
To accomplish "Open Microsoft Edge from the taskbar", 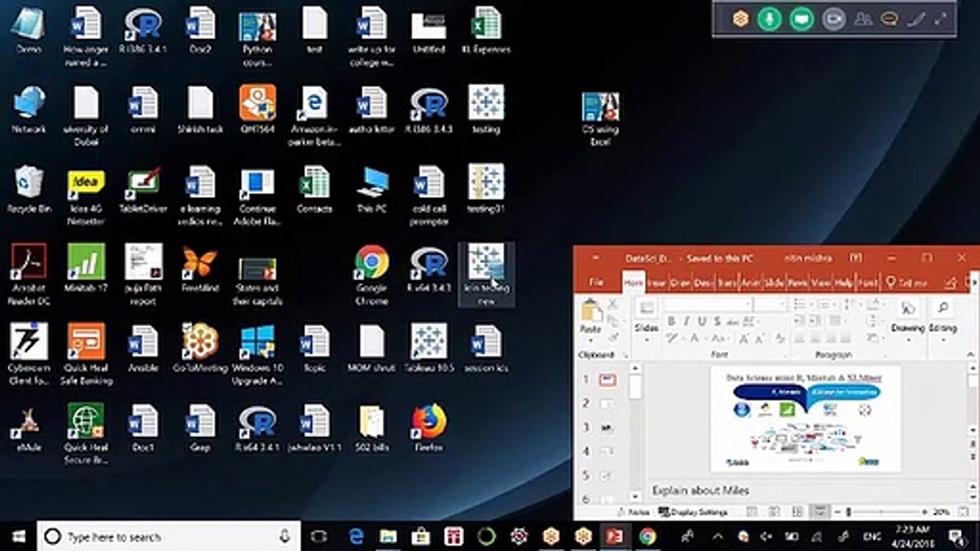I will click(356, 536).
